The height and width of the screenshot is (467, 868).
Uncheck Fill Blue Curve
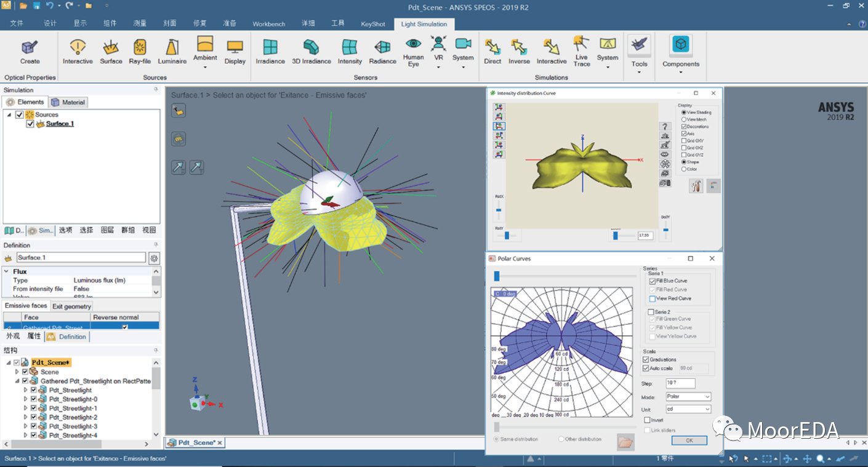pyautogui.click(x=653, y=281)
